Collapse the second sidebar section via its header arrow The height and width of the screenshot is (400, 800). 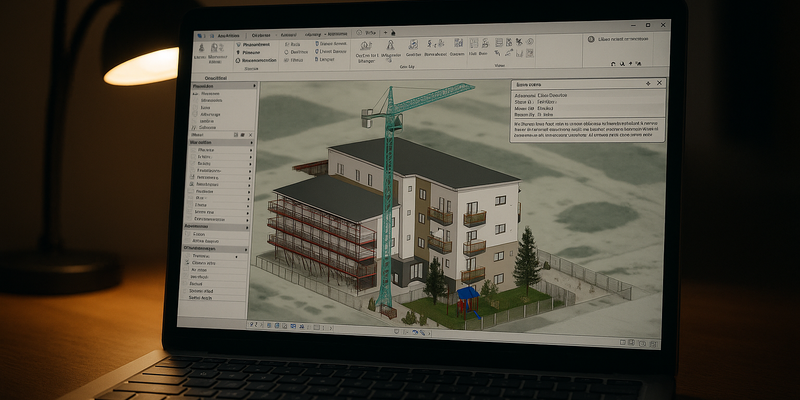tap(251, 142)
